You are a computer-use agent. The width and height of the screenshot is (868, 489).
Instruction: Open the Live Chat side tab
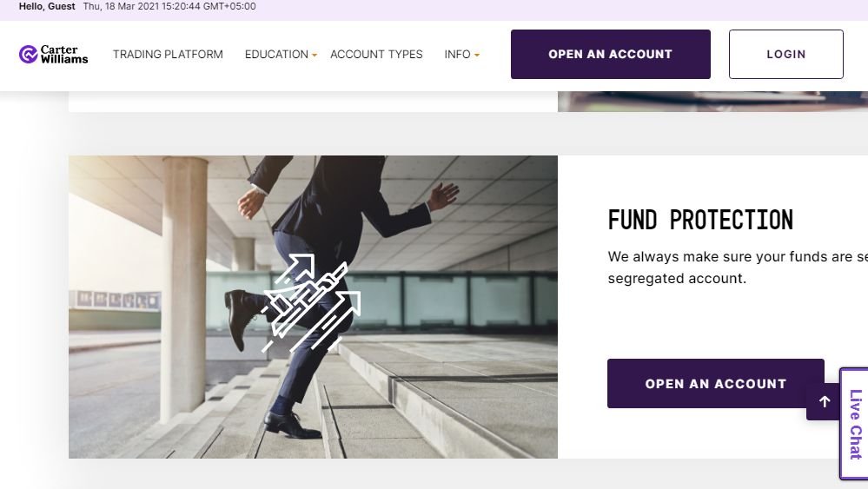[855, 424]
